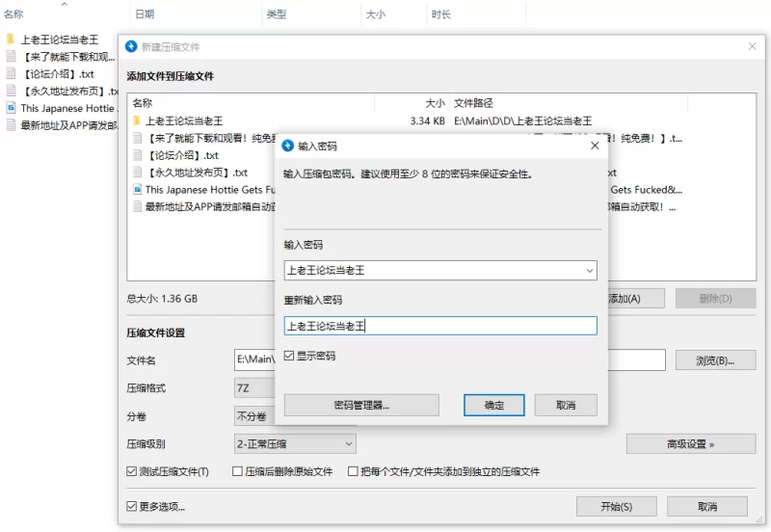Enable 压缩后删除原始文件 checkbox
The width and height of the screenshot is (771, 532).
236,472
